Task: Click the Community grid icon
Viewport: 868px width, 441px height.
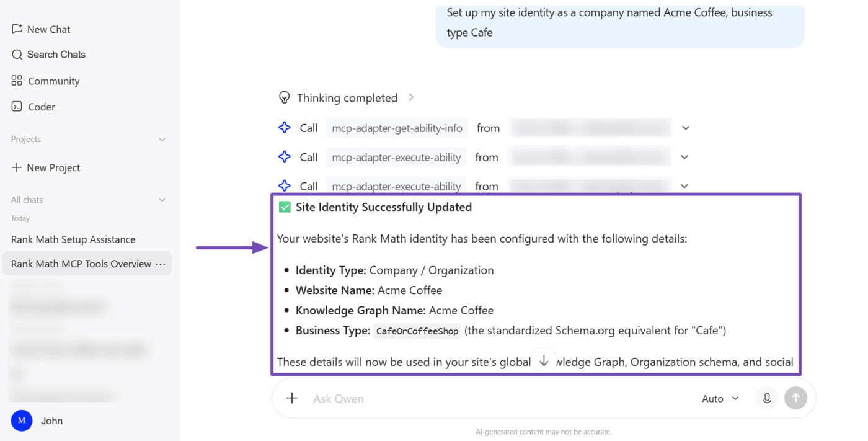Action: (x=17, y=81)
